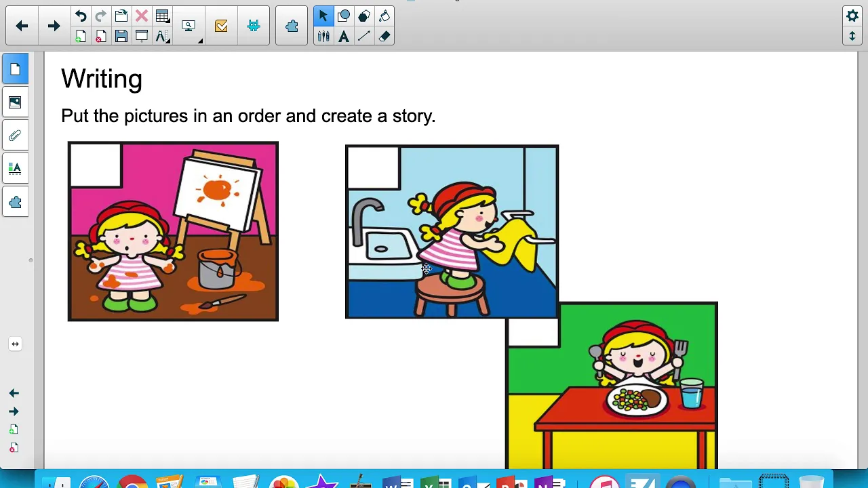Save the file with the floppy disk icon

tap(121, 36)
